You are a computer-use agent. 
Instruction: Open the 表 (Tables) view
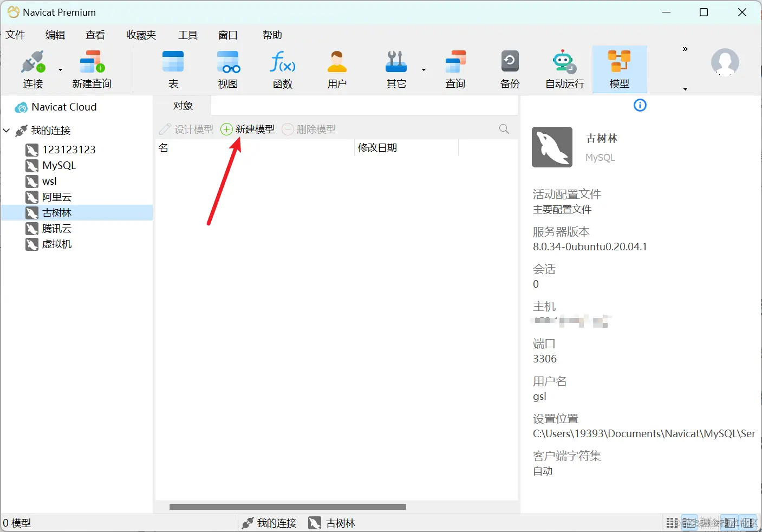173,69
